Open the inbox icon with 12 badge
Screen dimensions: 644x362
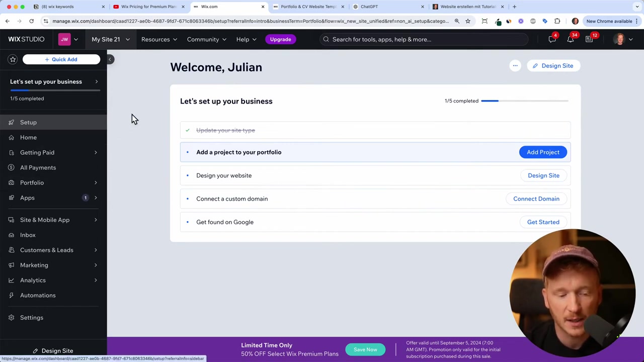point(589,39)
